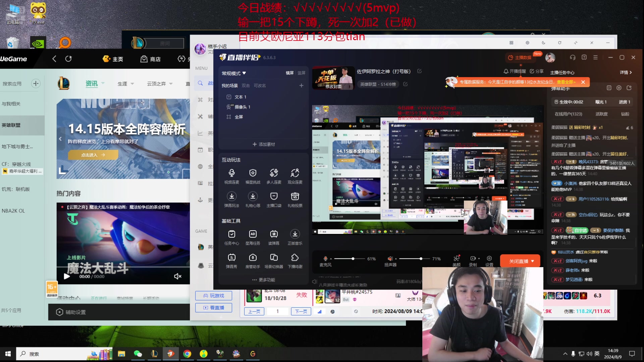644x362 pixels.
Task: Mute the 扬声器 speaker icon
Action: [x=390, y=259]
